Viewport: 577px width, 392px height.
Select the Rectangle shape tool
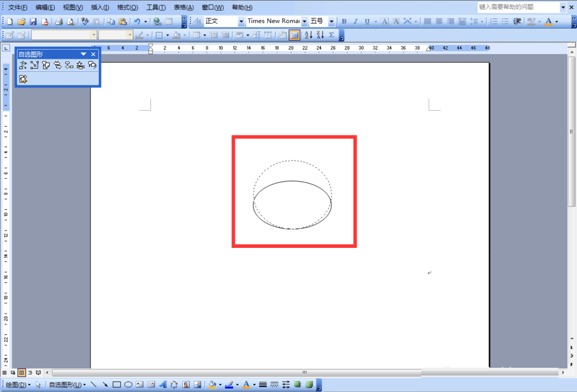pos(117,385)
